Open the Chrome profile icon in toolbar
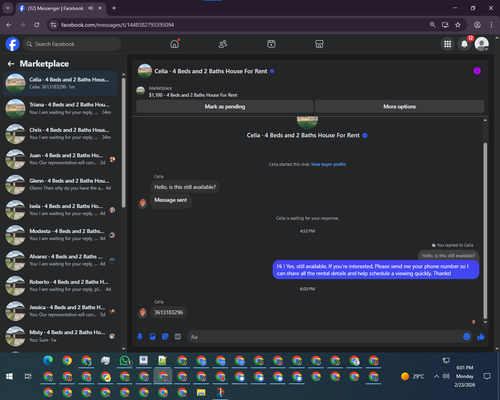The image size is (500, 400). [477, 25]
